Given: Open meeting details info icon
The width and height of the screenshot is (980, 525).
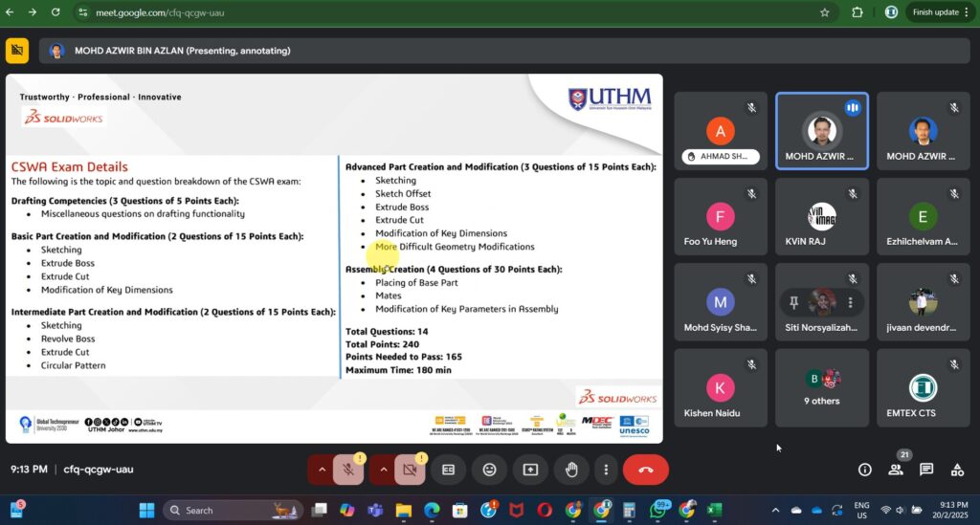Looking at the screenshot, I should coord(864,470).
